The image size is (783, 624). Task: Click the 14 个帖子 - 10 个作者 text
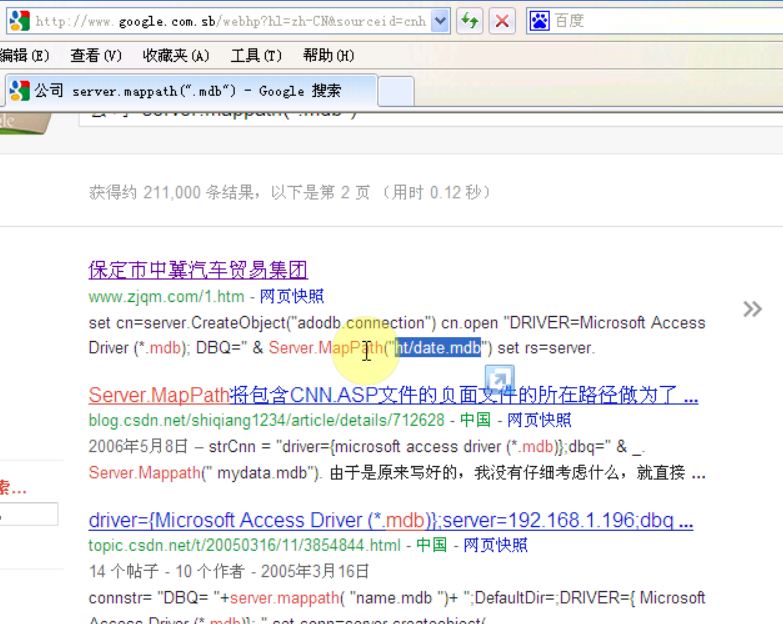click(x=167, y=571)
